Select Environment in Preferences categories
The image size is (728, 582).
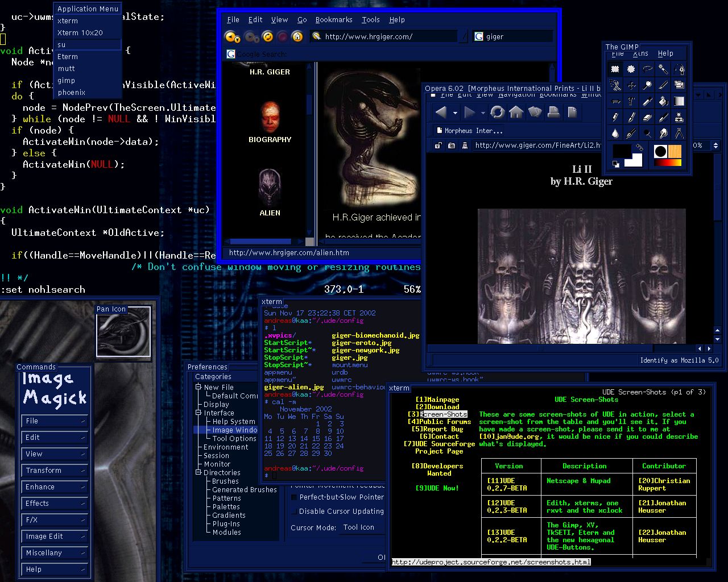pos(226,447)
